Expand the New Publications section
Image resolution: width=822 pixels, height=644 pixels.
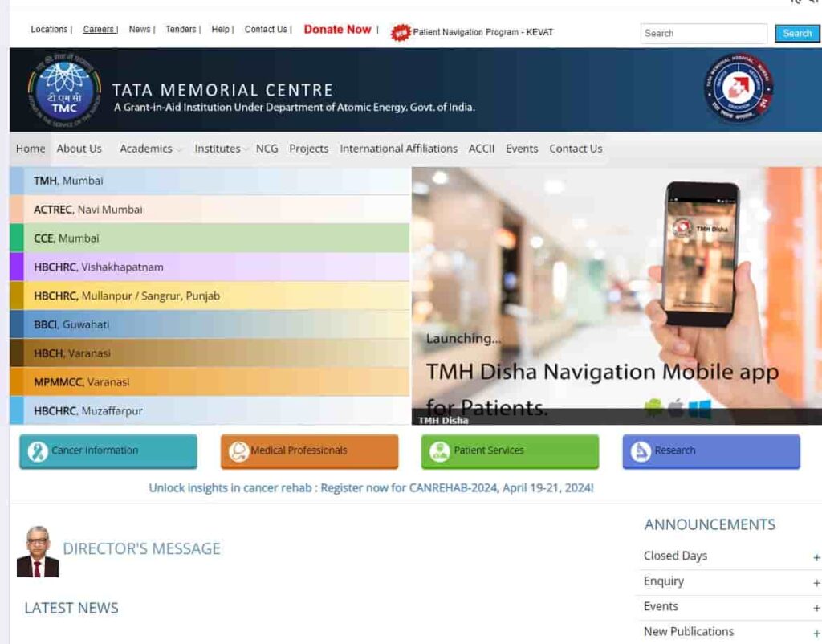click(689, 631)
